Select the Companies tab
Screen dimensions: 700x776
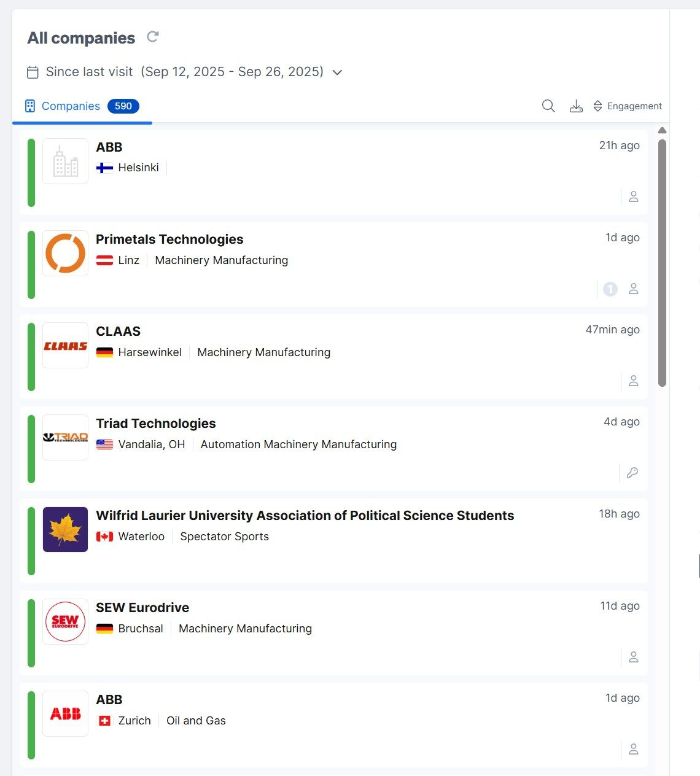pos(70,106)
